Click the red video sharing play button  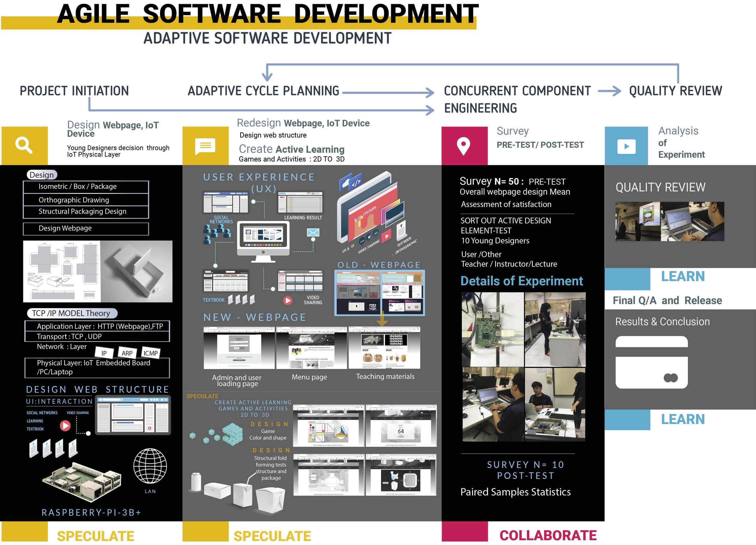point(287,300)
